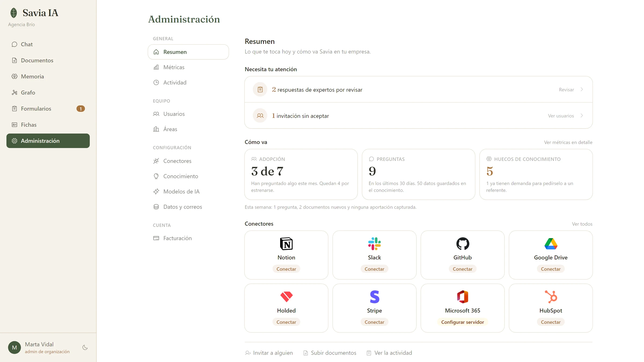
Task: Click Ver usuarios for pending invitation
Action: (x=561, y=116)
